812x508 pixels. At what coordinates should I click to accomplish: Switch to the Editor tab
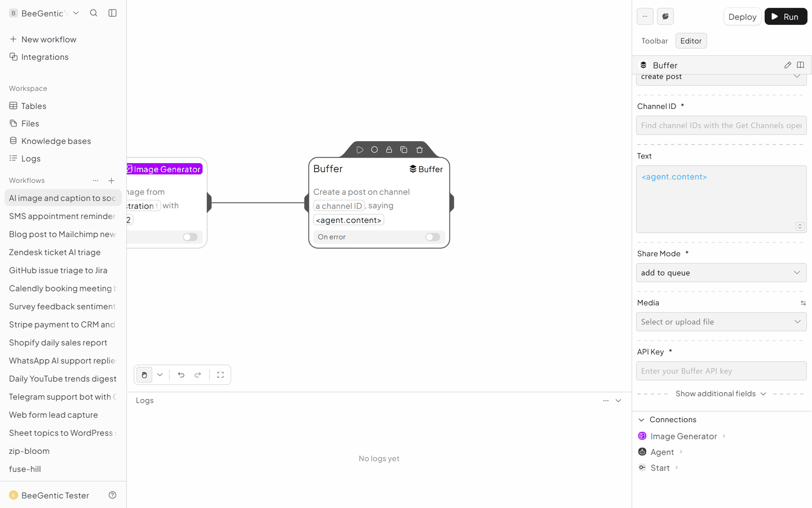(x=691, y=41)
